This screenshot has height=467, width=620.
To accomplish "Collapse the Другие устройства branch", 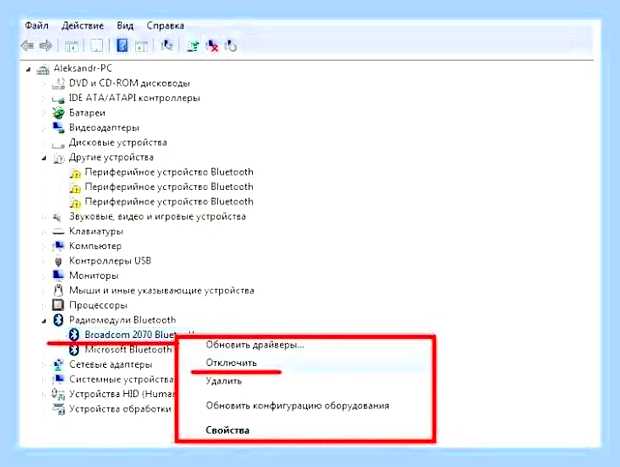I will (x=44, y=158).
